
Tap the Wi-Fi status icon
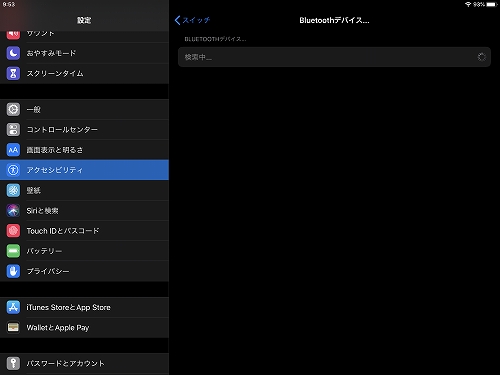(x=468, y=4)
